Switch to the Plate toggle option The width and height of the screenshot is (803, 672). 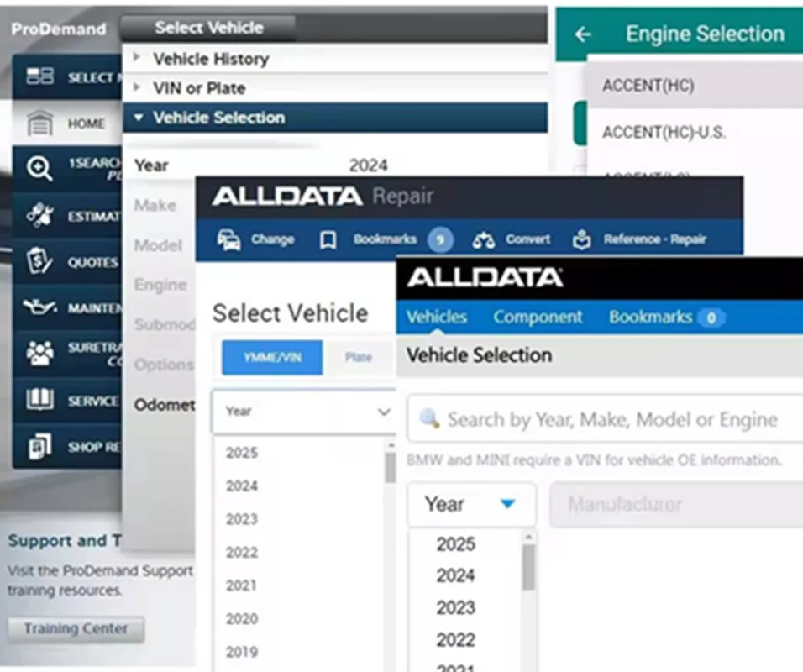coord(358,357)
